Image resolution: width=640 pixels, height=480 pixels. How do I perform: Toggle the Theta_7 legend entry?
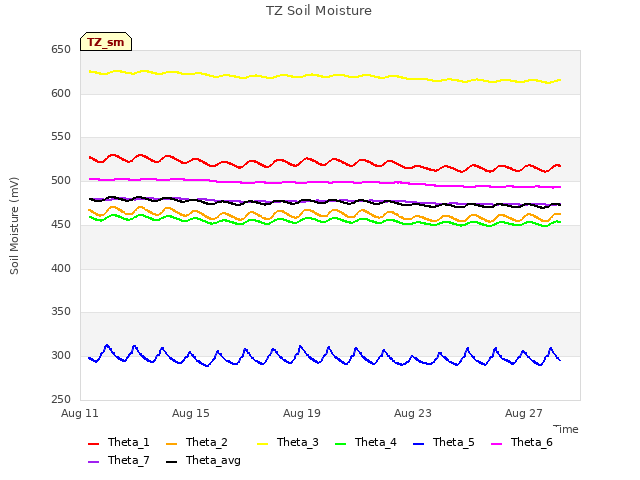[119, 460]
